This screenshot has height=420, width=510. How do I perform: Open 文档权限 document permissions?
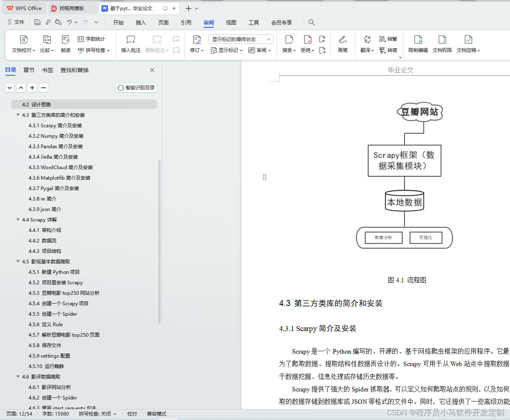point(442,44)
